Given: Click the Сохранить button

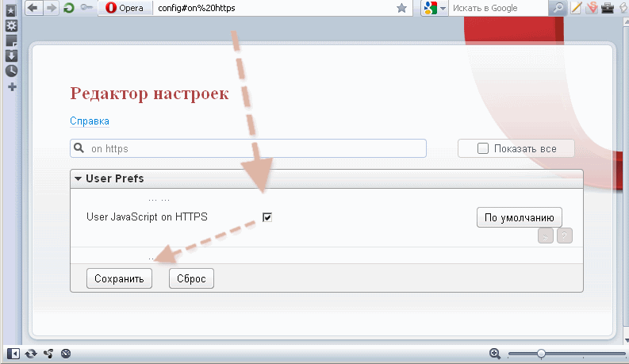Looking at the screenshot, I should coord(119,278).
